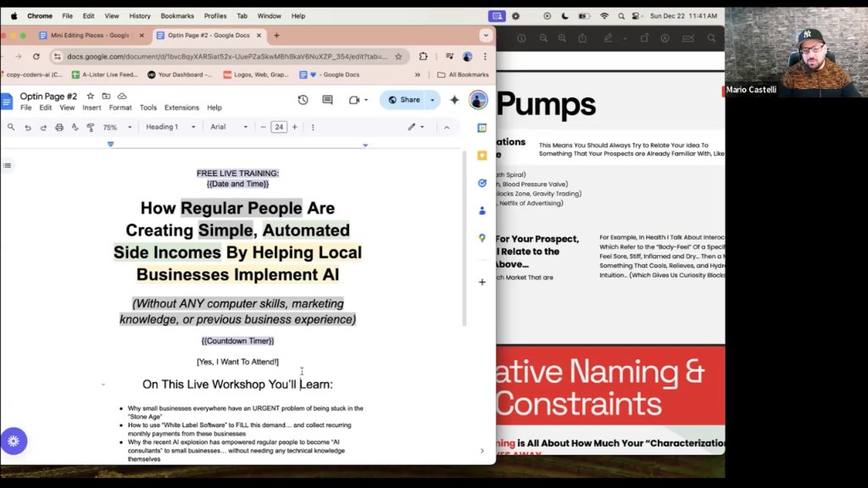
Task: Open more toolbar options three dots
Action: [x=313, y=127]
